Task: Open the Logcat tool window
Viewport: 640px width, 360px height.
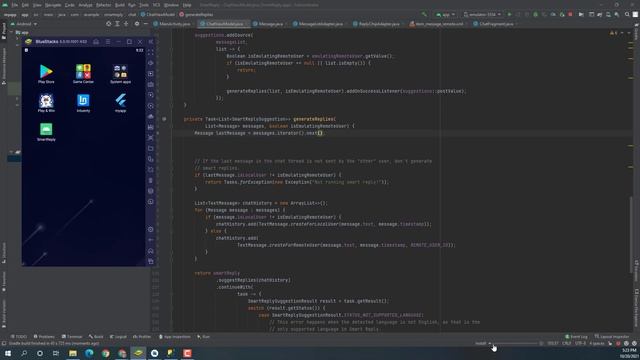Action: point(118,337)
